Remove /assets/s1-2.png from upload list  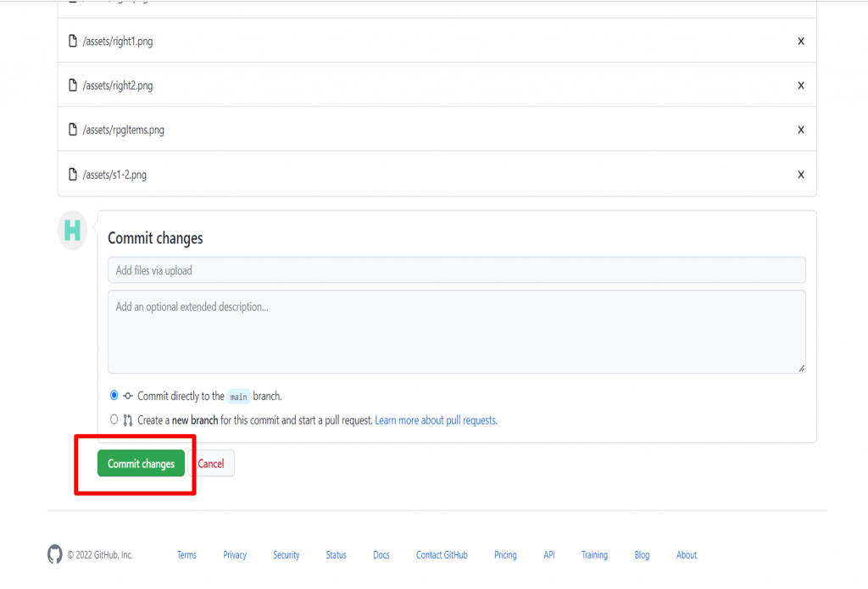coord(800,175)
